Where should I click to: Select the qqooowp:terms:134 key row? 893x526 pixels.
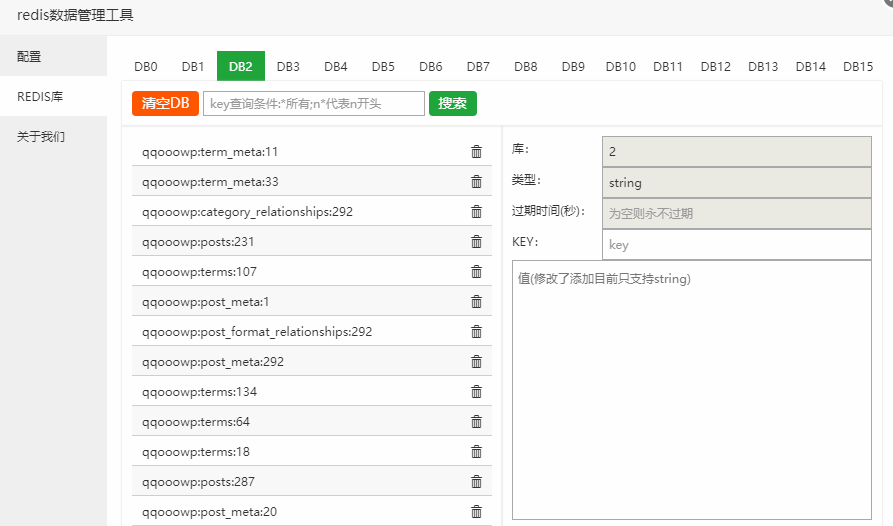(x=200, y=392)
